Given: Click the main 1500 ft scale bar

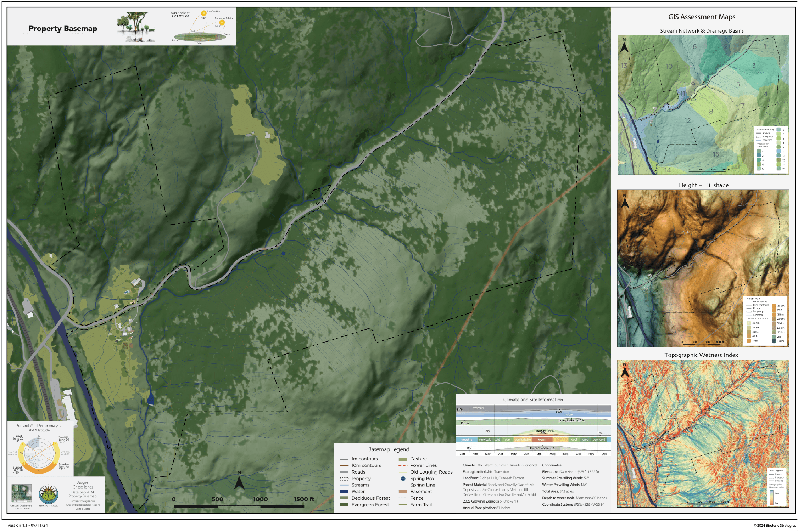Looking at the screenshot, I should [239, 506].
